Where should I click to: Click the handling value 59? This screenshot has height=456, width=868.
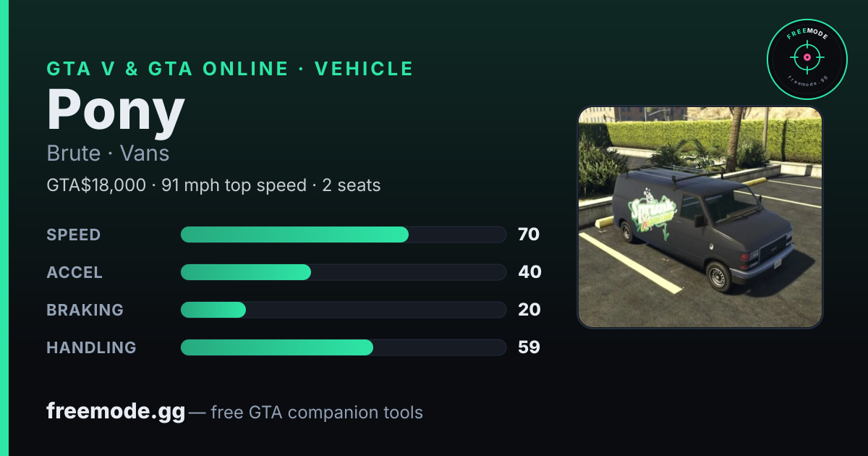click(x=529, y=347)
